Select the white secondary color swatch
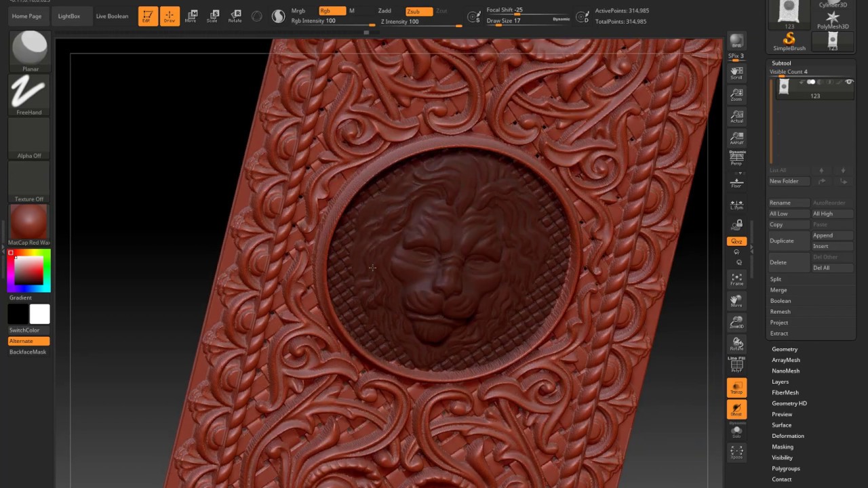This screenshot has height=488, width=868. [39, 314]
